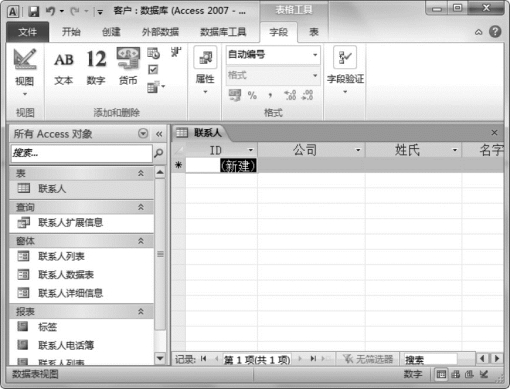Screen dimensions: 510x389
Task: Apply currency format icon in 格式 group
Action: pyautogui.click(x=235, y=96)
